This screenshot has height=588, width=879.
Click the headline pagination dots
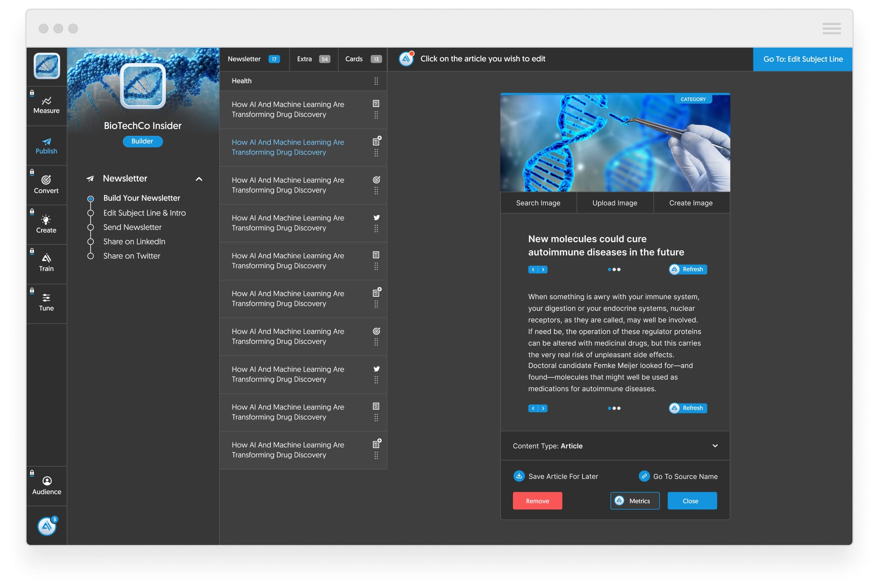coord(614,270)
